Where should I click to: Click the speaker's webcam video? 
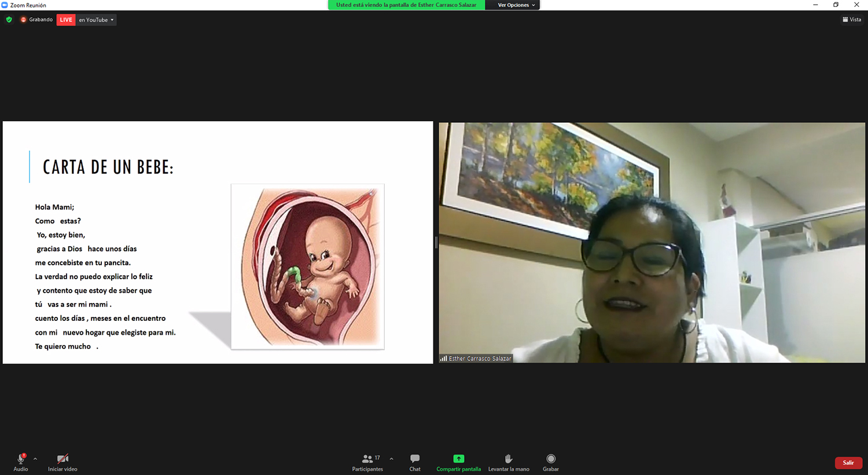[652, 242]
